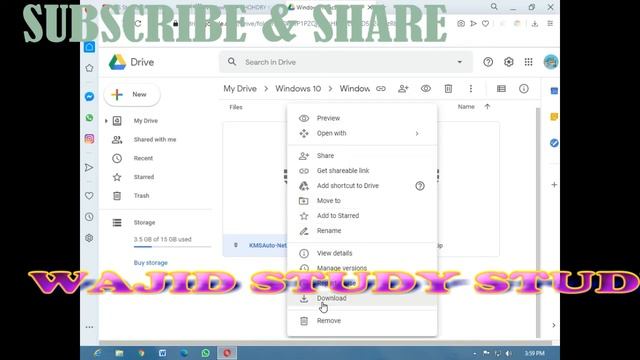Open More actions three-dot menu
640x360 pixels.
(x=471, y=89)
